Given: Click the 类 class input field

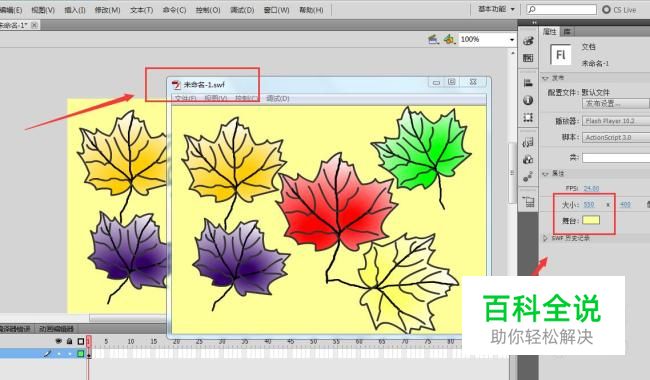Looking at the screenshot, I should click(x=616, y=157).
